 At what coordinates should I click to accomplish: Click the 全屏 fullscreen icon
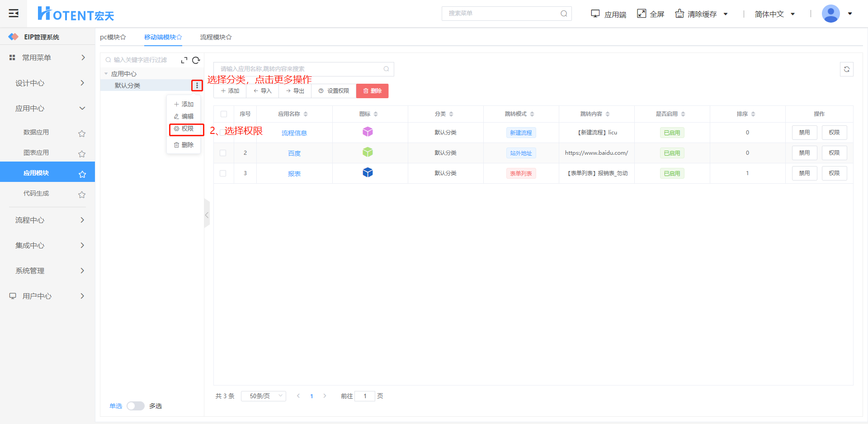pyautogui.click(x=642, y=14)
